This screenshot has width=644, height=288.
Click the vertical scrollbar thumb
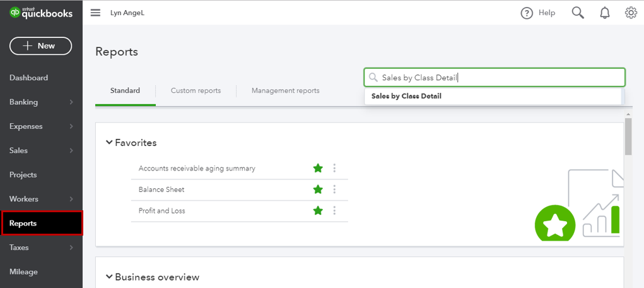point(628,136)
